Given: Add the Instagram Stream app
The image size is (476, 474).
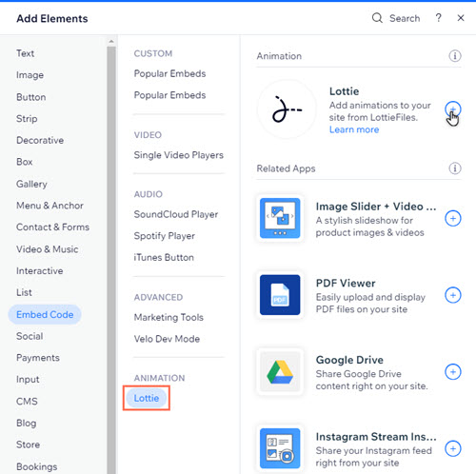Looking at the screenshot, I should (x=453, y=448).
